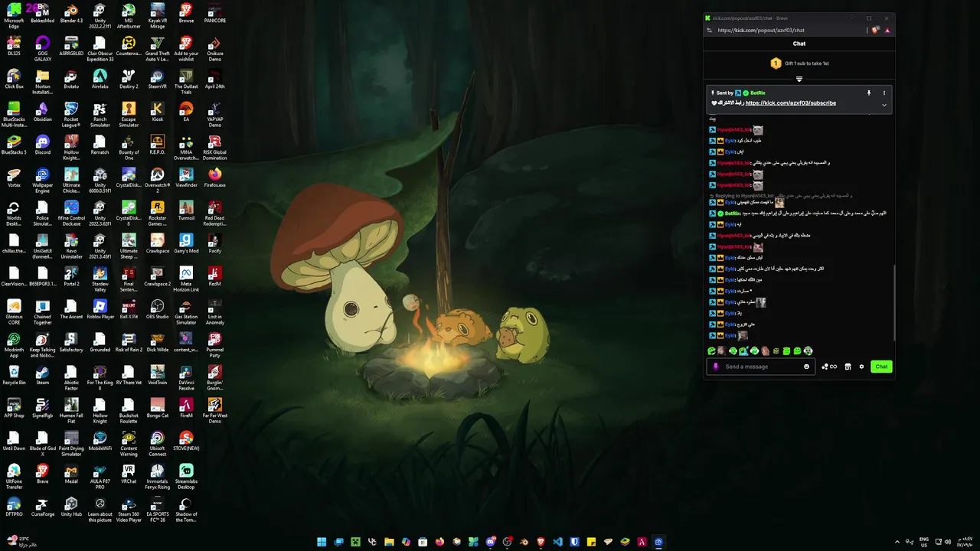Click the green Chat send button

(x=881, y=367)
